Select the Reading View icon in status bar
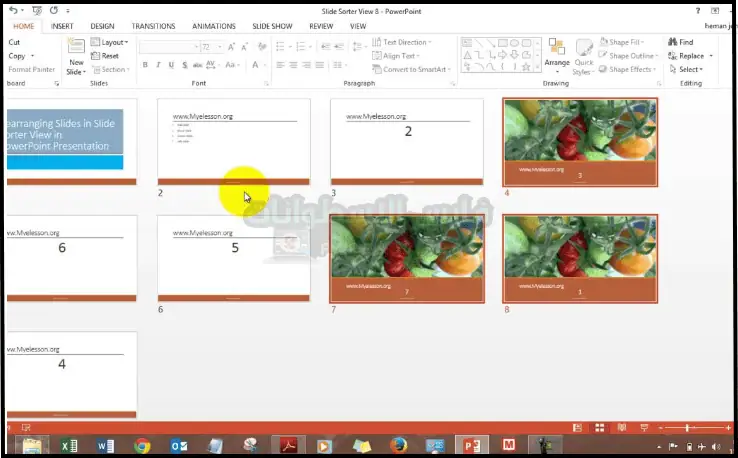738x458 pixels. pyautogui.click(x=622, y=427)
